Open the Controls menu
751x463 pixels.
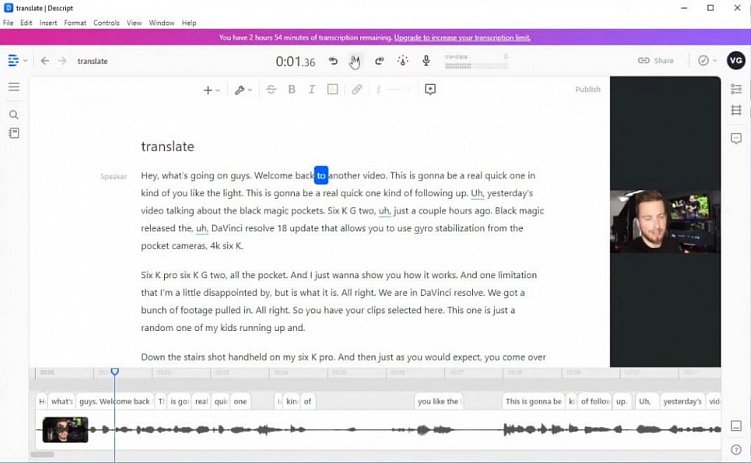tap(106, 23)
